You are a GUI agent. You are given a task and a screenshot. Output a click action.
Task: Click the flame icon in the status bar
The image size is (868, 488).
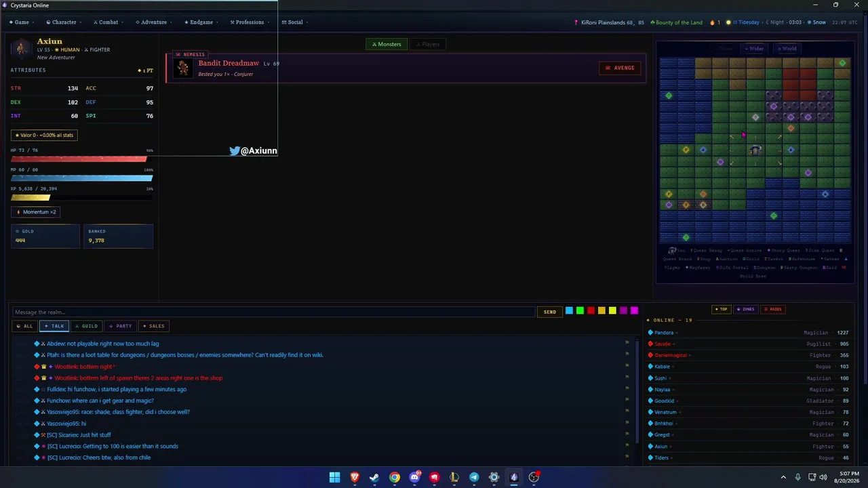pos(713,22)
